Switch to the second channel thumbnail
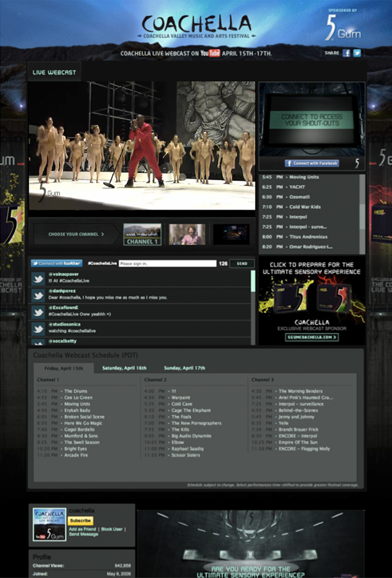The image size is (392, 578). pos(187,234)
